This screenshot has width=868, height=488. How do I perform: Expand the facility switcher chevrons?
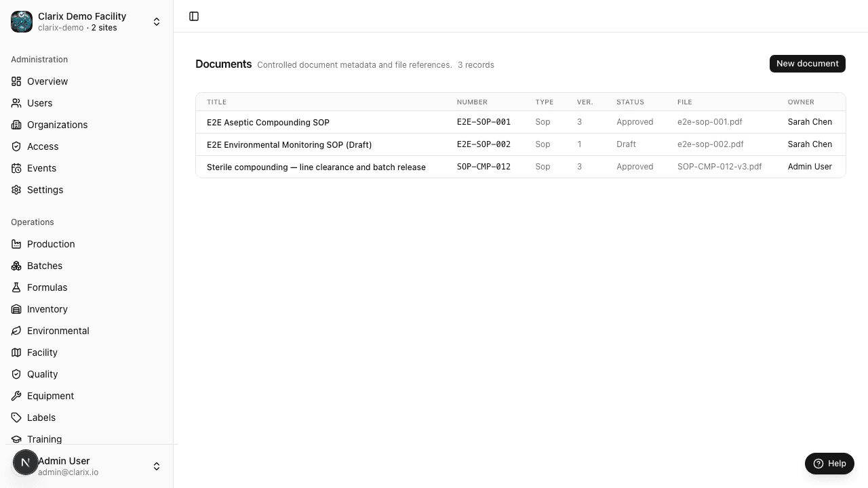(x=157, y=22)
